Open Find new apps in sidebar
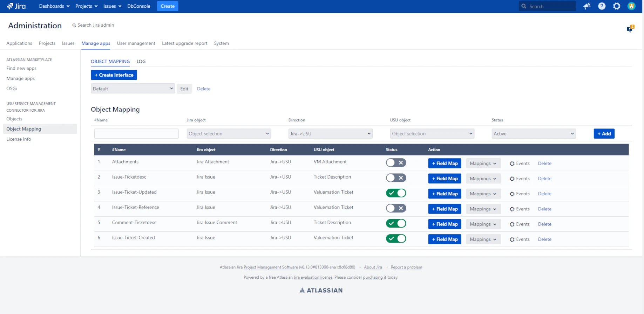This screenshot has height=314, width=644. (21, 68)
